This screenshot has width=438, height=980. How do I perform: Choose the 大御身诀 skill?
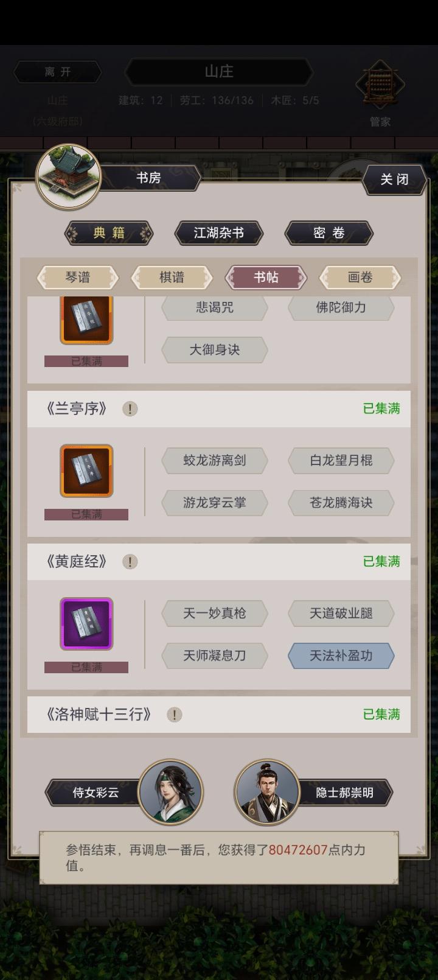pyautogui.click(x=215, y=350)
